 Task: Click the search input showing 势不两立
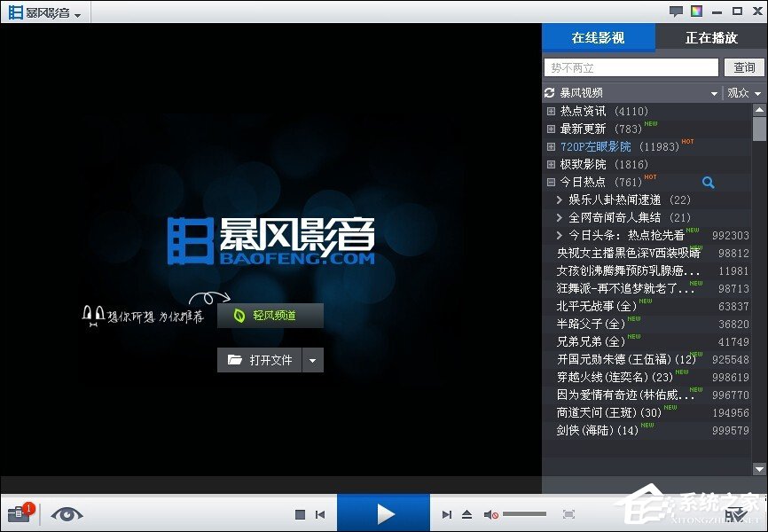point(630,67)
